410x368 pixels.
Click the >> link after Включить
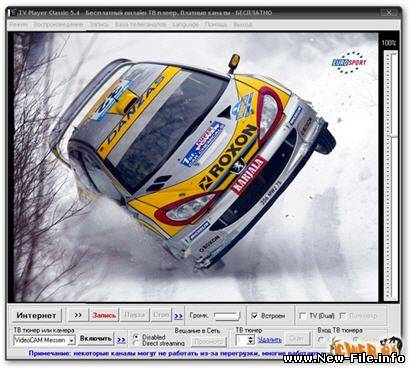pyautogui.click(x=121, y=340)
